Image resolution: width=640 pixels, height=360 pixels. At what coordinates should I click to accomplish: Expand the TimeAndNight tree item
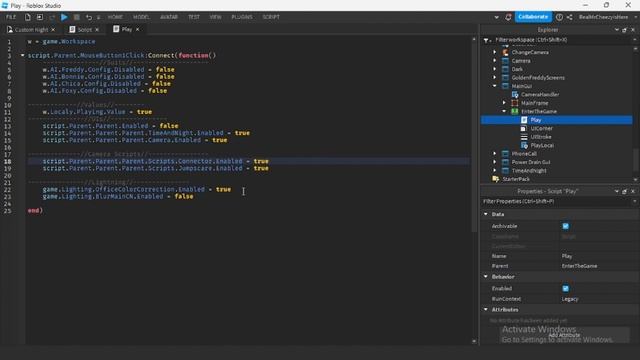click(495, 171)
